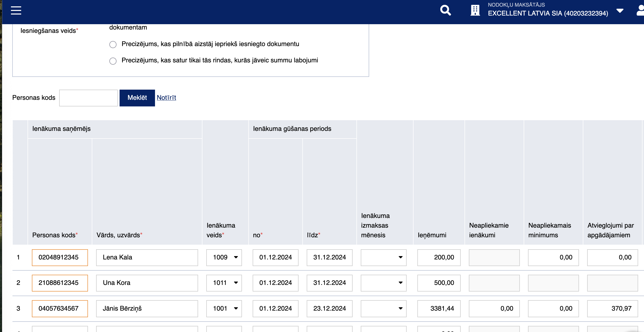Click the taxpayer building icon
The width and height of the screenshot is (644, 332).
coord(475,10)
